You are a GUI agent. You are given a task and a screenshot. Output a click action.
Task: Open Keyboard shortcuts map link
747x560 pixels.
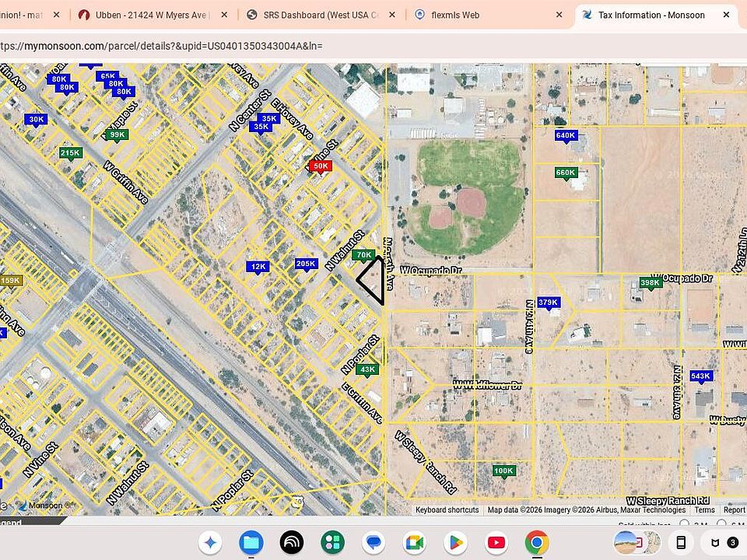coord(447,510)
